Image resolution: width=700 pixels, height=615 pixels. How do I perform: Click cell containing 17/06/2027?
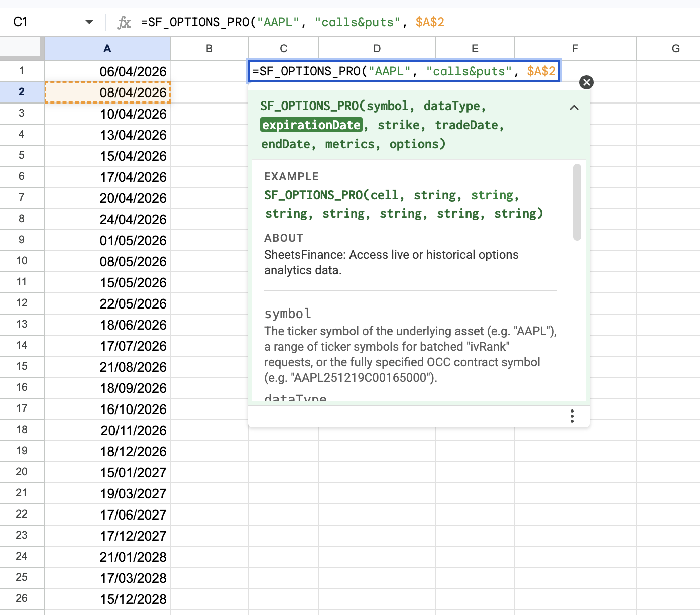107,515
